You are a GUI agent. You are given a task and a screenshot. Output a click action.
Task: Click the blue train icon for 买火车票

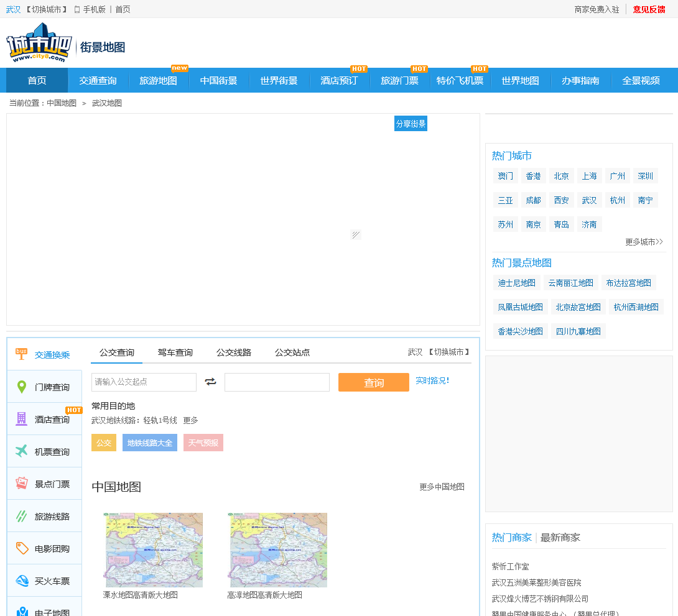pyautogui.click(x=22, y=580)
